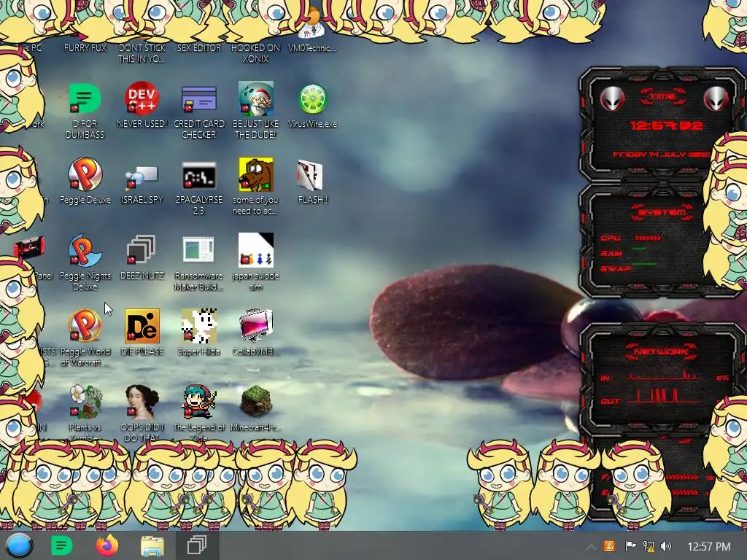The width and height of the screenshot is (747, 560).
Task: Click the HOOKED ON XONIX label
Action: 256,53
